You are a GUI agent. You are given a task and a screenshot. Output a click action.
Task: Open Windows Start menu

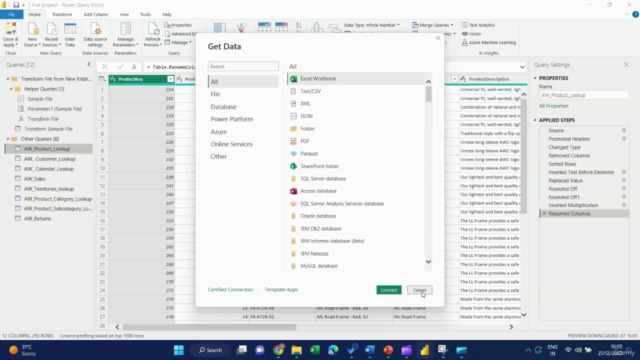coord(179,350)
